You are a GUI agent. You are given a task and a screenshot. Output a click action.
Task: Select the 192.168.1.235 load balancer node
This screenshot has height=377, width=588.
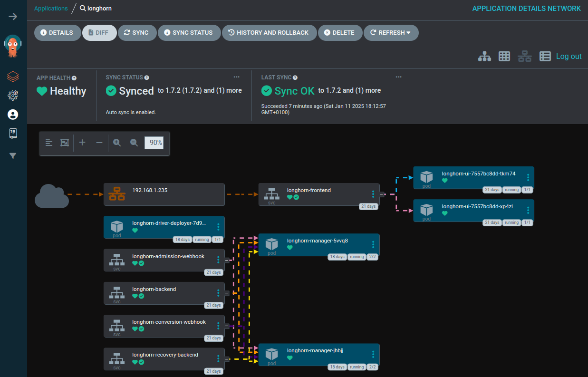(x=164, y=194)
